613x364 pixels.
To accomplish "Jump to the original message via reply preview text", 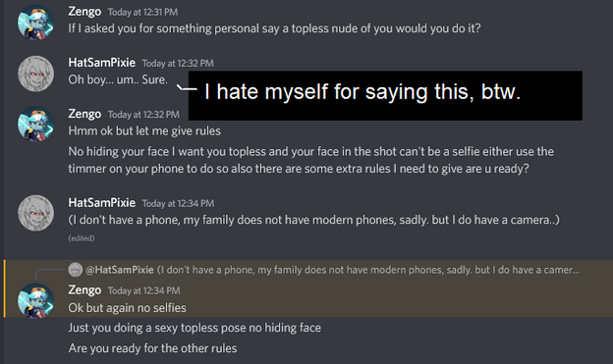I will coord(368,270).
